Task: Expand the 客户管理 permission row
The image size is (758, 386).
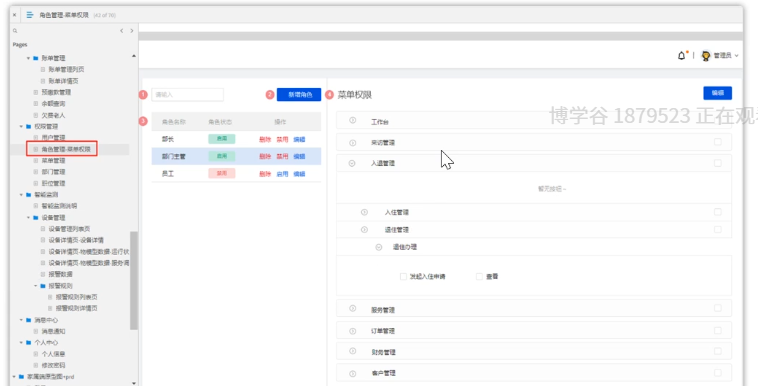Action: [353, 373]
